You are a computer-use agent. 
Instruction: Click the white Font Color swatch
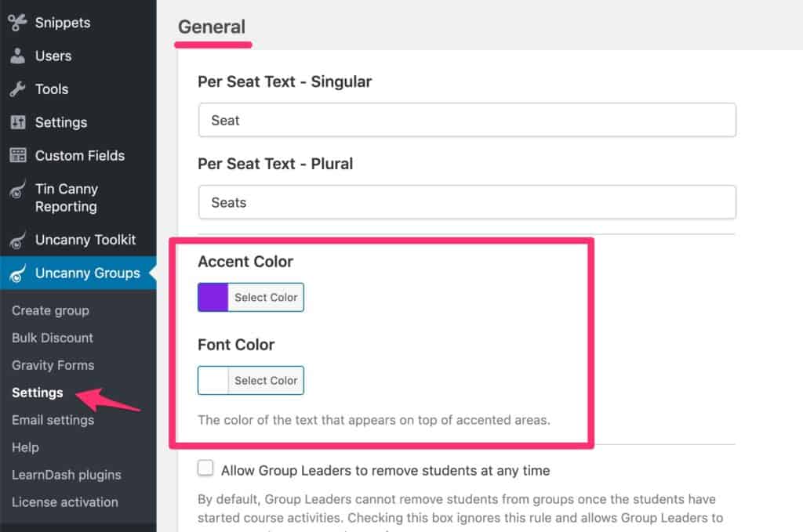tap(213, 381)
